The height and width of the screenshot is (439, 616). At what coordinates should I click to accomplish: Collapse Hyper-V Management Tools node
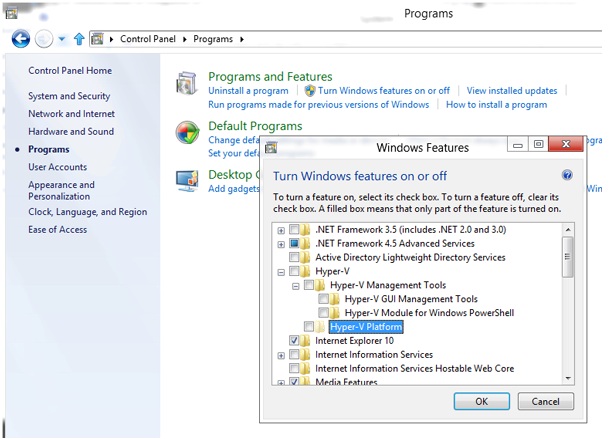tap(296, 286)
